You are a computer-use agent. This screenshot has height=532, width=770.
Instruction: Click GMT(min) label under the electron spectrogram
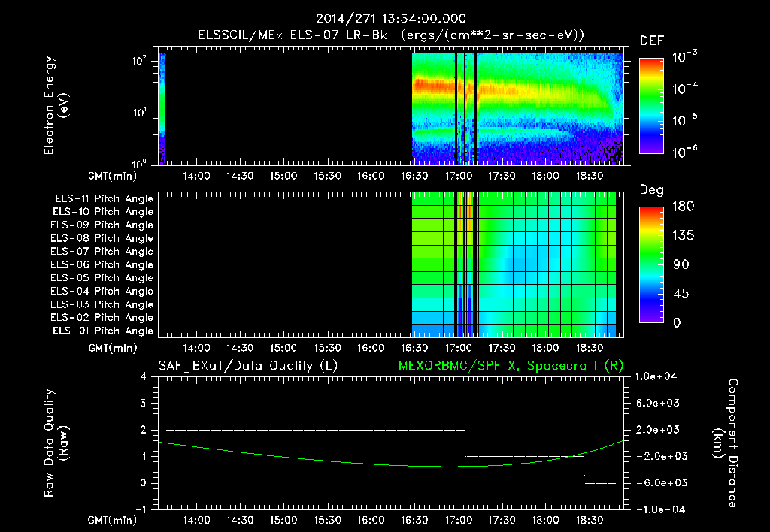(x=113, y=176)
